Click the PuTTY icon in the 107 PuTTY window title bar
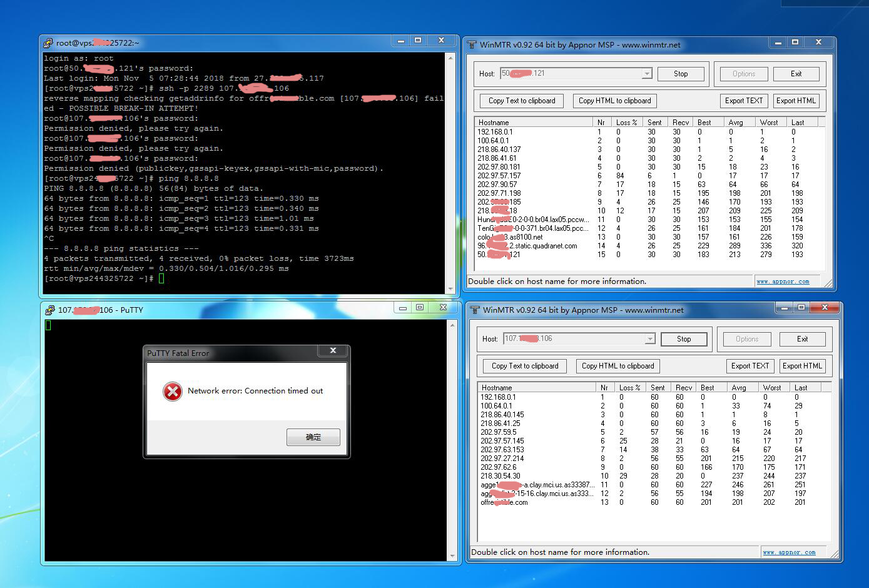The height and width of the screenshot is (588, 869). tap(50, 310)
